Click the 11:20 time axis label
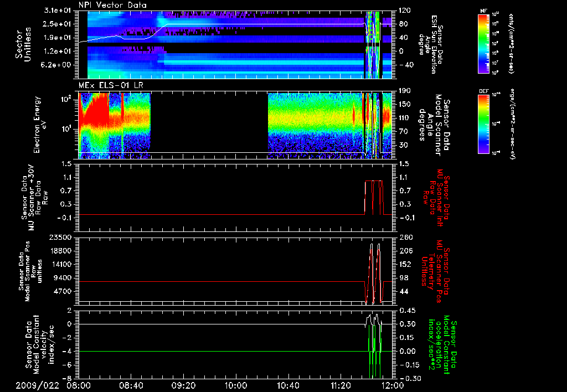This screenshot has width=567, height=392. tap(341, 385)
